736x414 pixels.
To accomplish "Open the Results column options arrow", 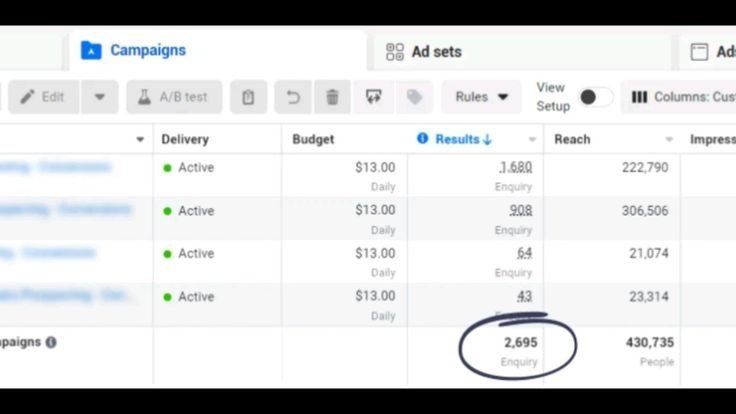I will [x=532, y=140].
